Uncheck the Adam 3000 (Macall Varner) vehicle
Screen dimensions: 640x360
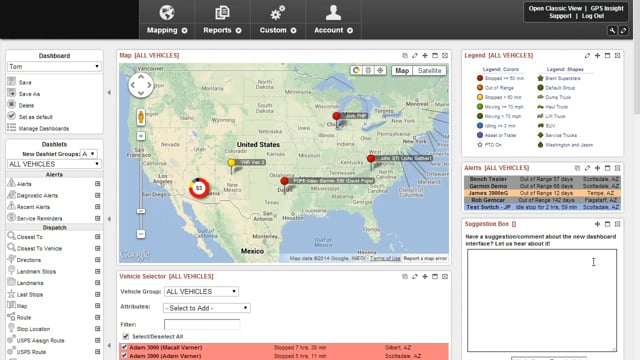(x=124, y=347)
